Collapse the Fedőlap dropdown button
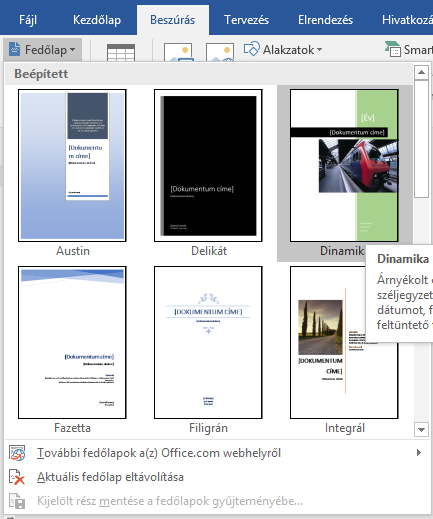The width and height of the screenshot is (433, 519). 43,50
